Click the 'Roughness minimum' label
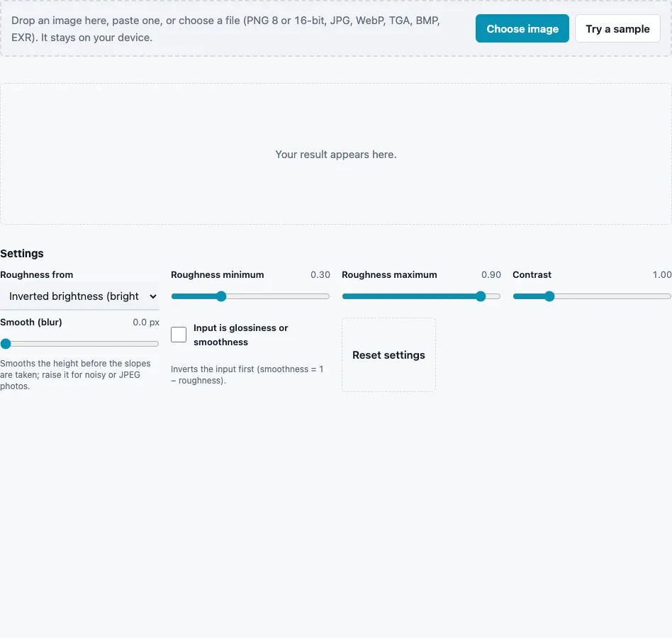Image resolution: width=672 pixels, height=638 pixels. 218,274
